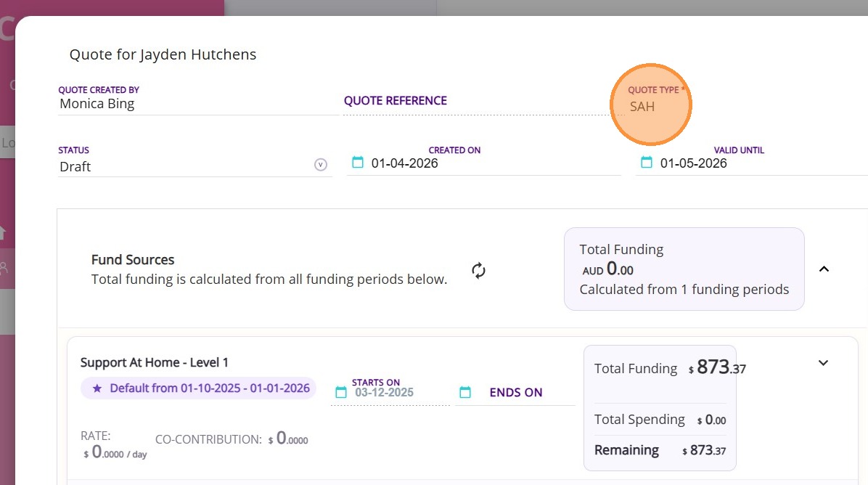Screen dimensions: 868x485
Task: Click the Starts On date 03-12-2025
Action: coord(385,393)
